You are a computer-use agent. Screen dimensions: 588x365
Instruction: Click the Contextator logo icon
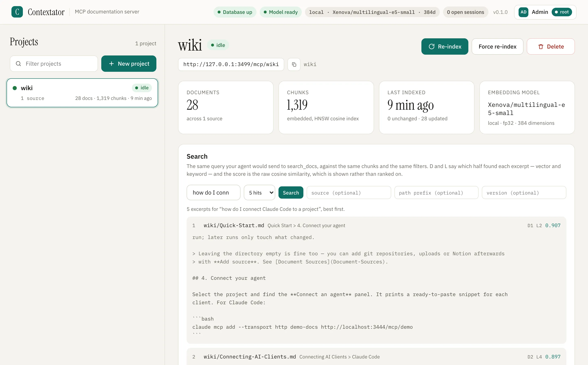pos(17,12)
